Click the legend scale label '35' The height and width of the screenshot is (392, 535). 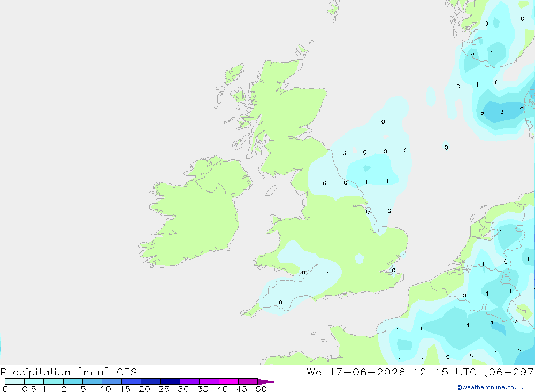pos(203,389)
